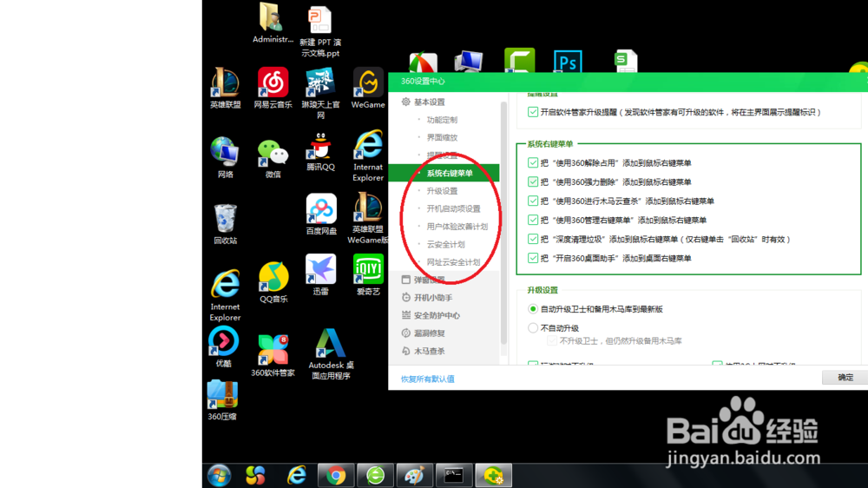The image size is (868, 488).
Task: Toggle 使用360解除占用 right-click menu checkbox
Action: pos(533,163)
